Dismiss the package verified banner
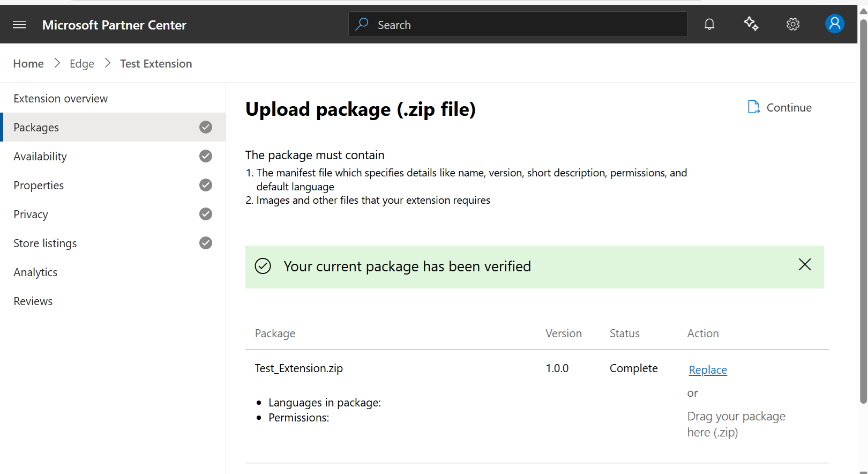Screen dimensions: 868x474 click(805, 264)
